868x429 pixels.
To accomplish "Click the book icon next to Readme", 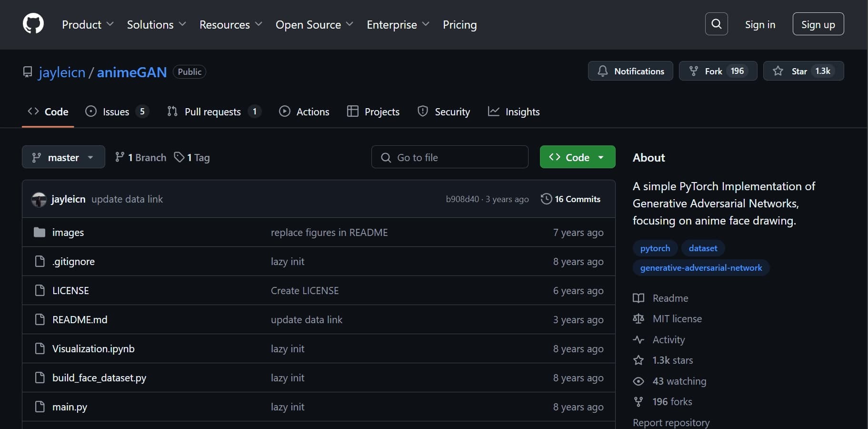I will coord(639,298).
